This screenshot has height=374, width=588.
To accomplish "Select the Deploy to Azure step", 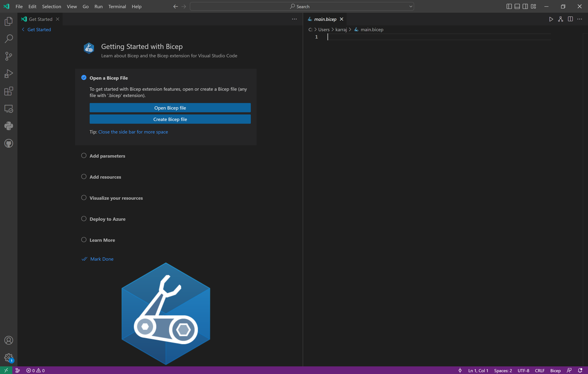I will 107,219.
